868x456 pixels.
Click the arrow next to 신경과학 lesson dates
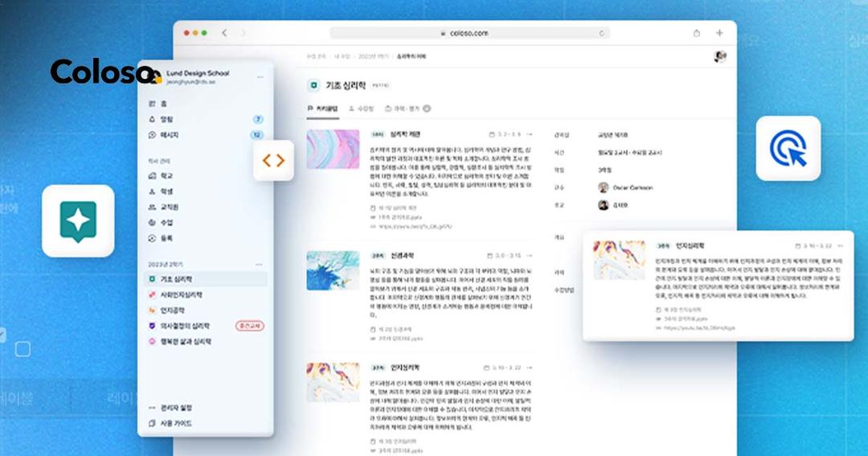[529, 256]
